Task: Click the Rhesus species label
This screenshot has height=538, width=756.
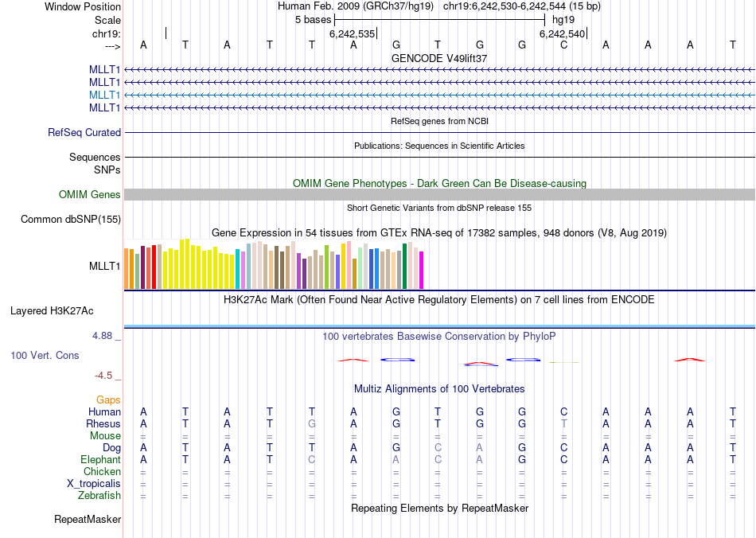Action: [x=103, y=423]
